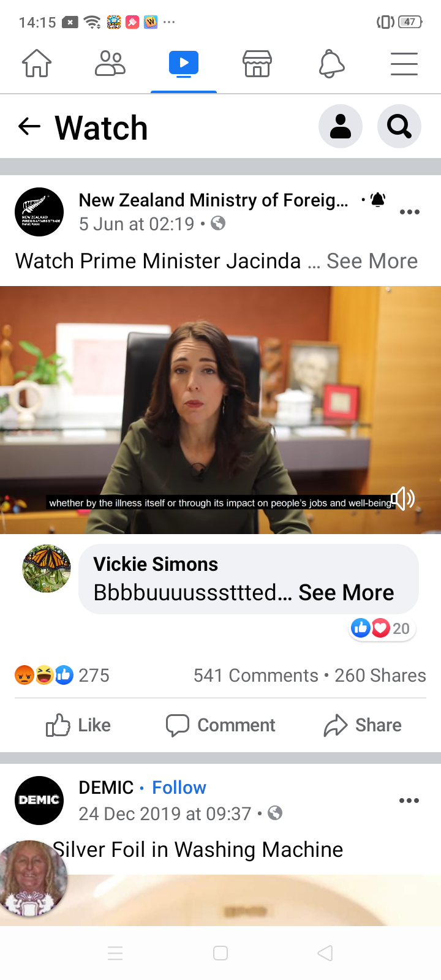
Task: Toggle notification bell for New Zealand Ministry page
Action: point(378,200)
